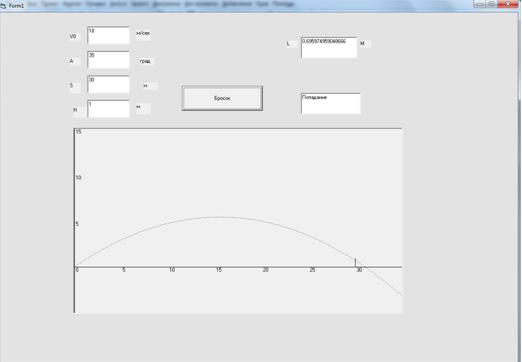Click the 10 label on vertical axis
Screen dimensions: 522x362
(x=78, y=177)
